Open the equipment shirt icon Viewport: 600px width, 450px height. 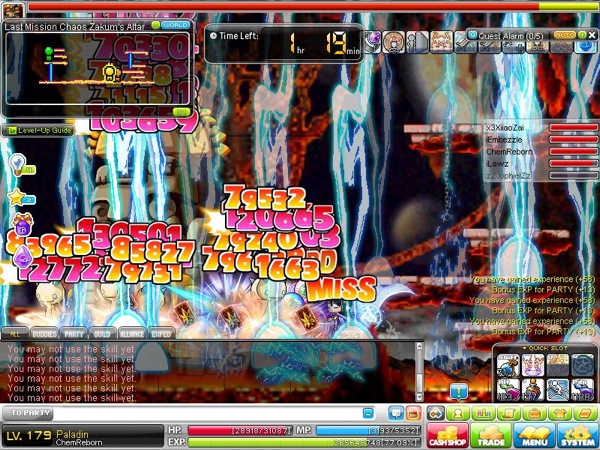(559, 413)
